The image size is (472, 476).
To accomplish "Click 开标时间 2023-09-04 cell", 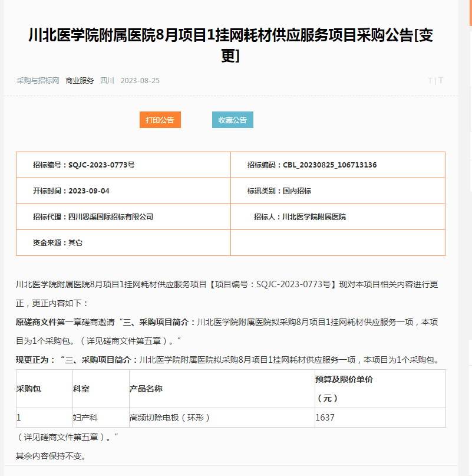I will (x=124, y=191).
